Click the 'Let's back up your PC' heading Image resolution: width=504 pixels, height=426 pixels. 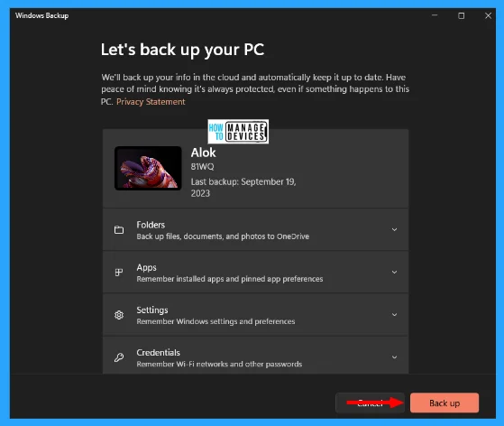click(182, 51)
